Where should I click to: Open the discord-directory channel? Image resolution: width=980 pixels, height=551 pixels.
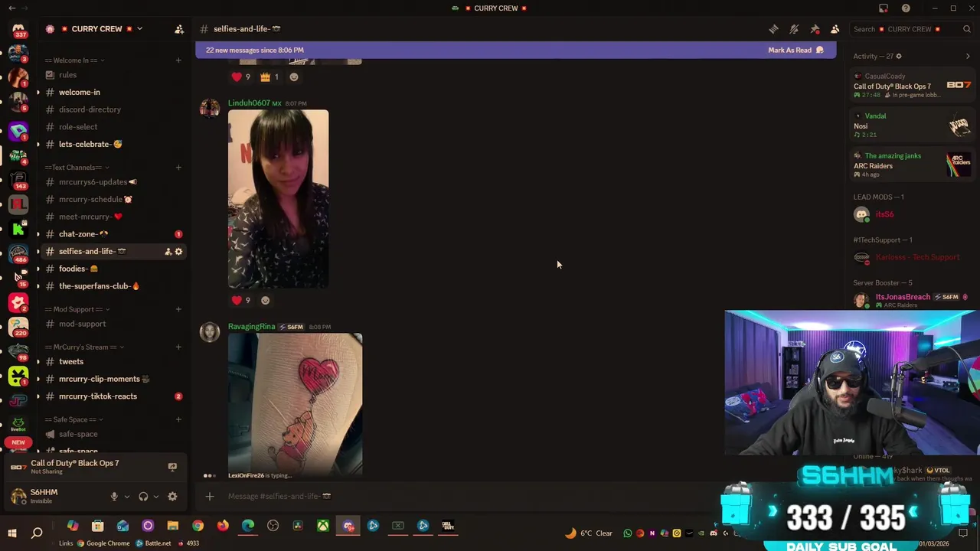114,109
